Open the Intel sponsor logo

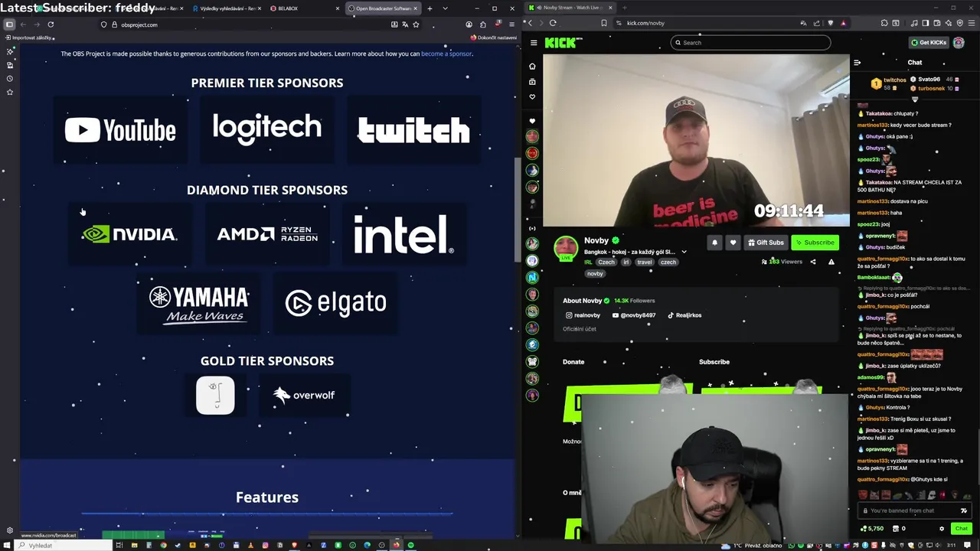403,234
